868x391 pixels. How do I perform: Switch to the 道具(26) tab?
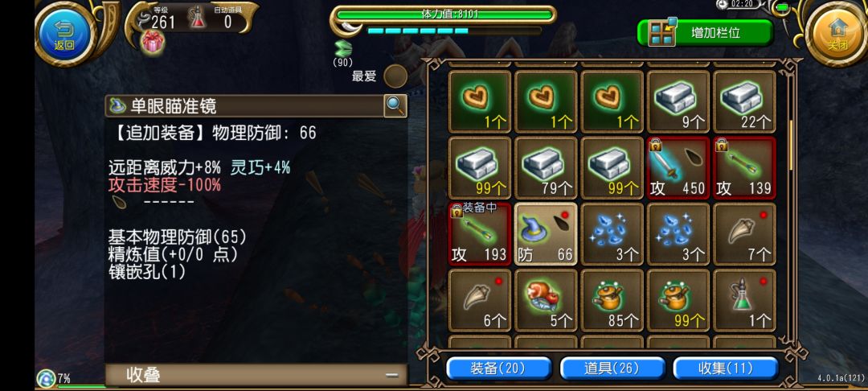(x=612, y=368)
